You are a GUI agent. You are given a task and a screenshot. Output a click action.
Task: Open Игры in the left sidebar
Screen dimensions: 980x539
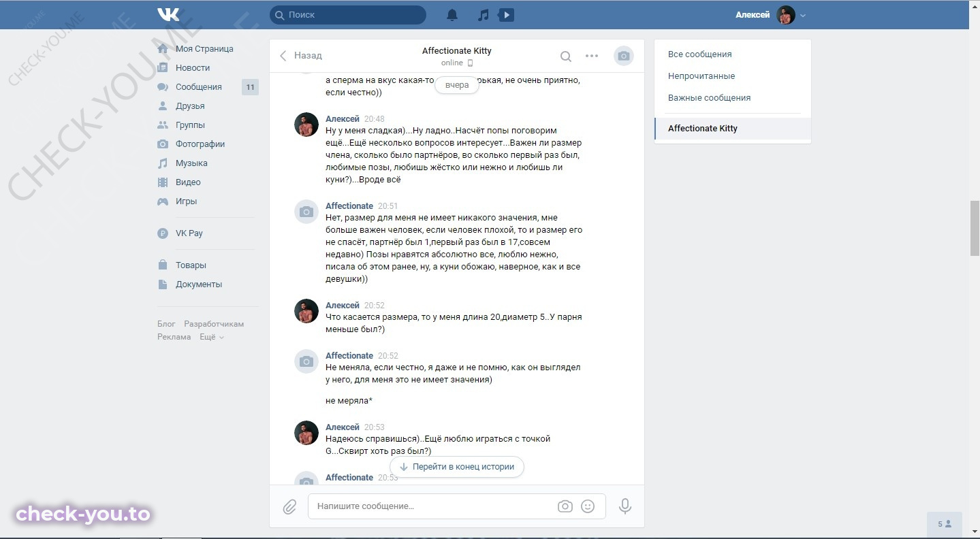[x=186, y=201]
